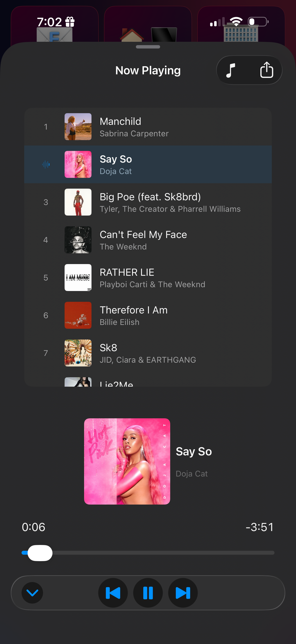Play Big Poe (feat. Sk8brd)
This screenshot has height=644, width=296.
point(148,202)
